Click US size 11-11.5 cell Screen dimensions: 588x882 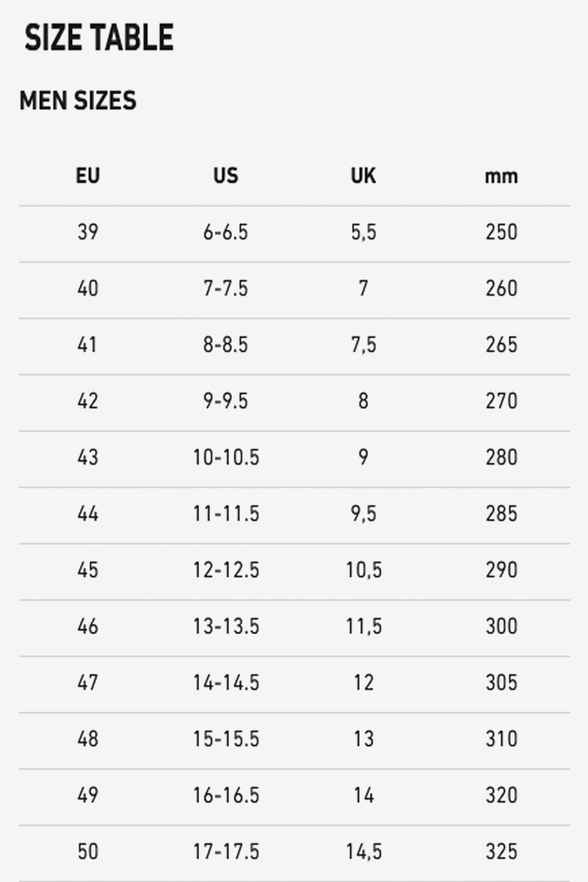(226, 514)
